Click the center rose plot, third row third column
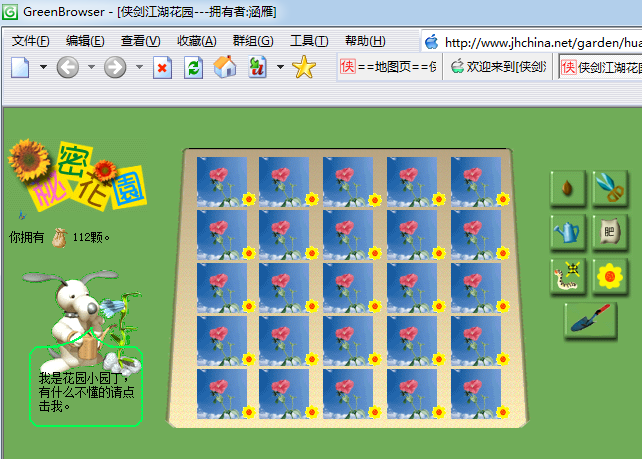The height and width of the screenshot is (459, 642). (348, 288)
